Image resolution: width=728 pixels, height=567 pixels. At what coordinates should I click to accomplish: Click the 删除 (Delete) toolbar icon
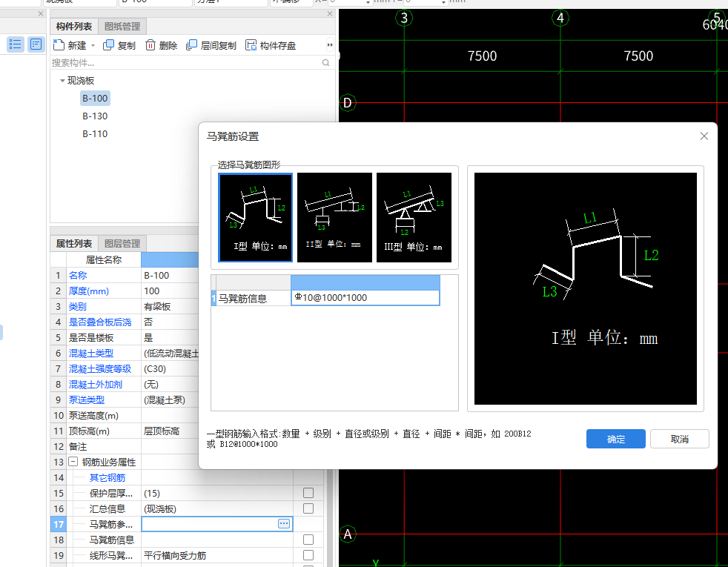coord(150,45)
